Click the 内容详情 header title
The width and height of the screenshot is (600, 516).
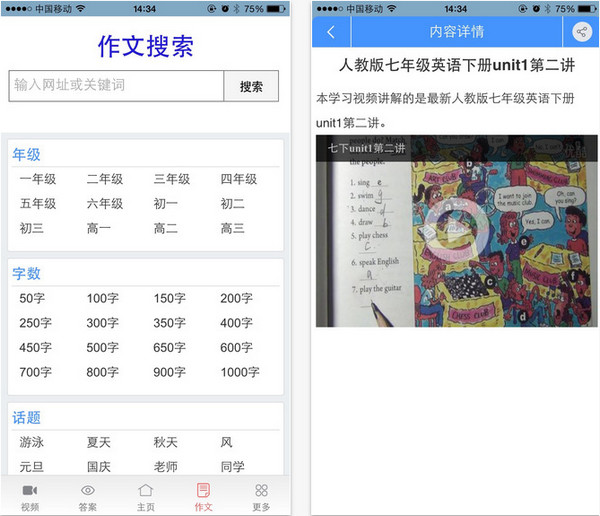(457, 32)
